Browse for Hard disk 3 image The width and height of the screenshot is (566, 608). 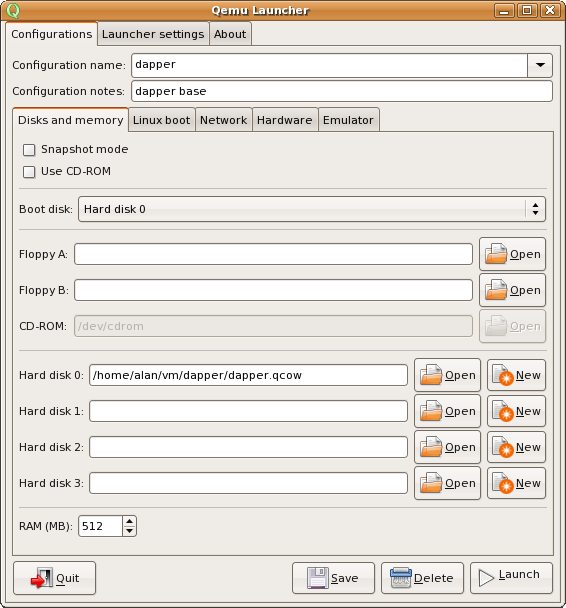point(447,483)
